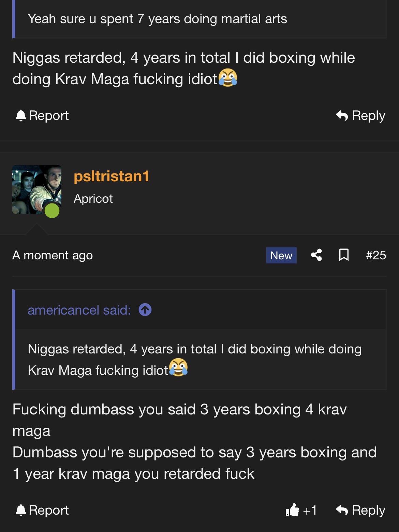Bookmark post #25 with the bookmark icon
399x532 pixels.
click(344, 255)
